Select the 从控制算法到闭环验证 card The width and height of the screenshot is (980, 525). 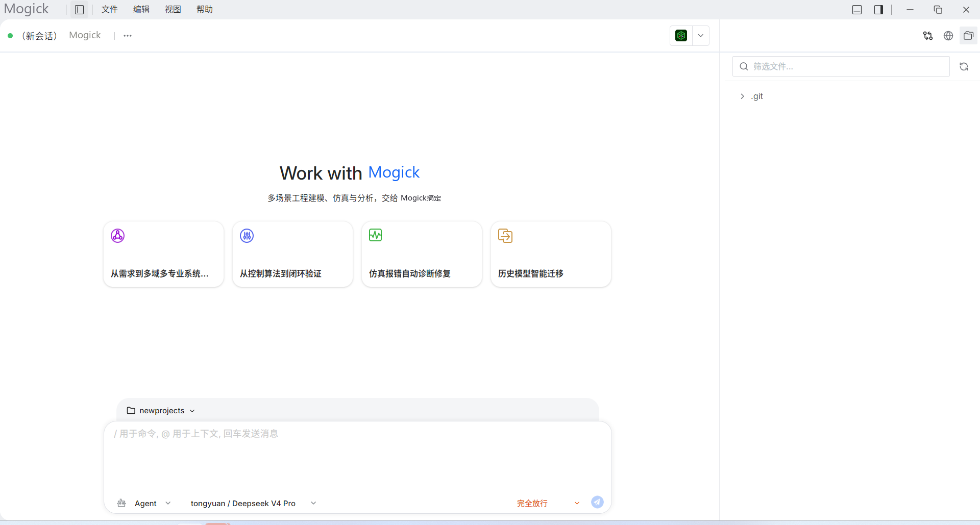[x=292, y=254]
